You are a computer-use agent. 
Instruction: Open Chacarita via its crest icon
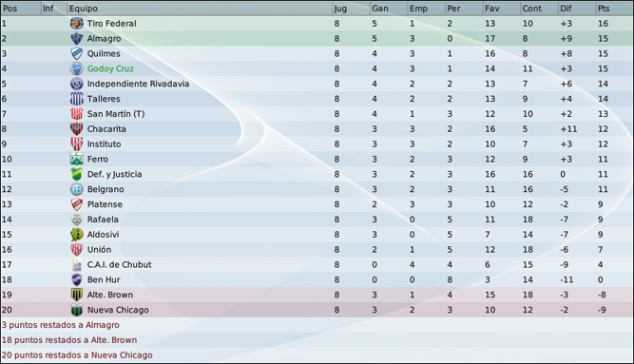pos(76,129)
